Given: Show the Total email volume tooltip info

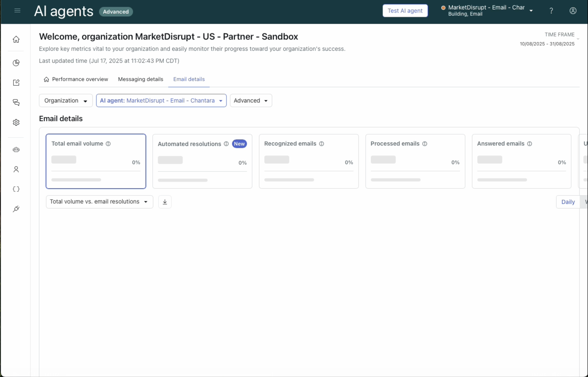Looking at the screenshot, I should point(108,144).
